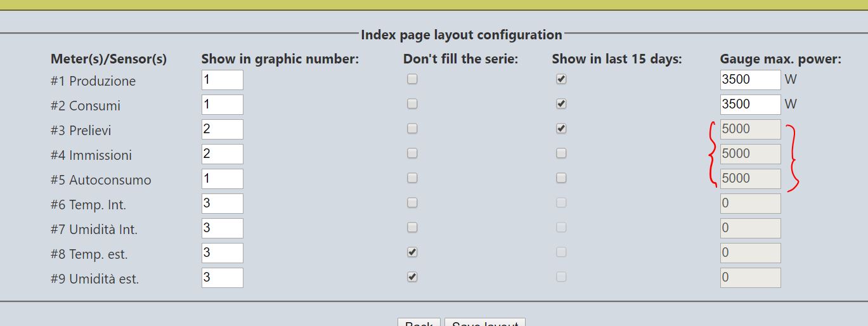Check 'Don't fill the serie' for #6 Temp. Int.
The image size is (868, 326).
(x=412, y=203)
